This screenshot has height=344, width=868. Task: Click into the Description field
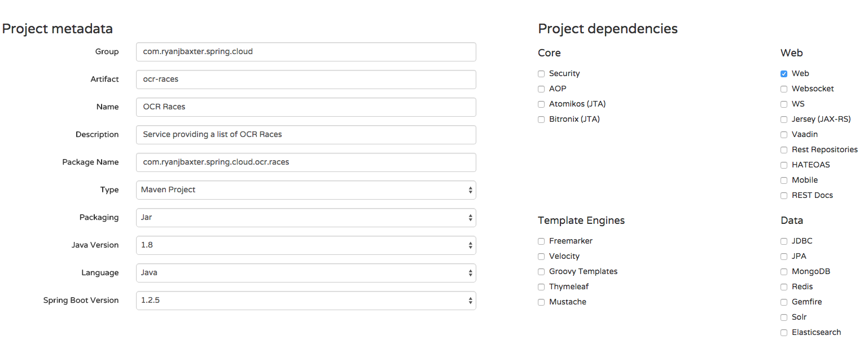tap(306, 135)
